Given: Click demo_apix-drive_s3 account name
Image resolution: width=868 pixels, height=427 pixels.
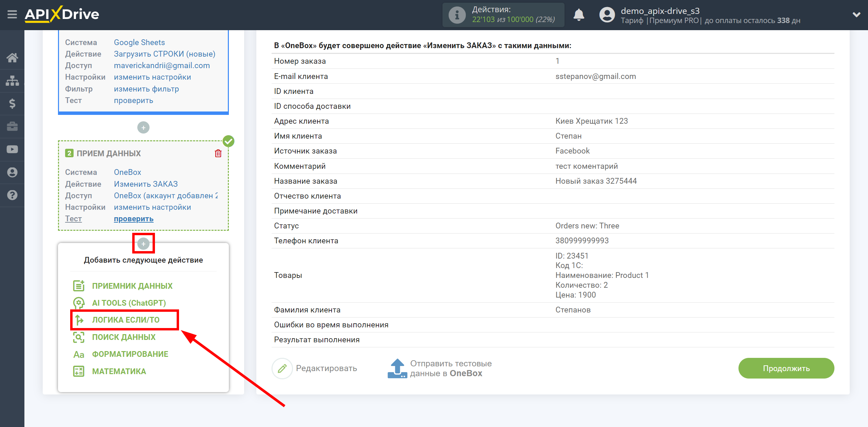Looking at the screenshot, I should (660, 11).
